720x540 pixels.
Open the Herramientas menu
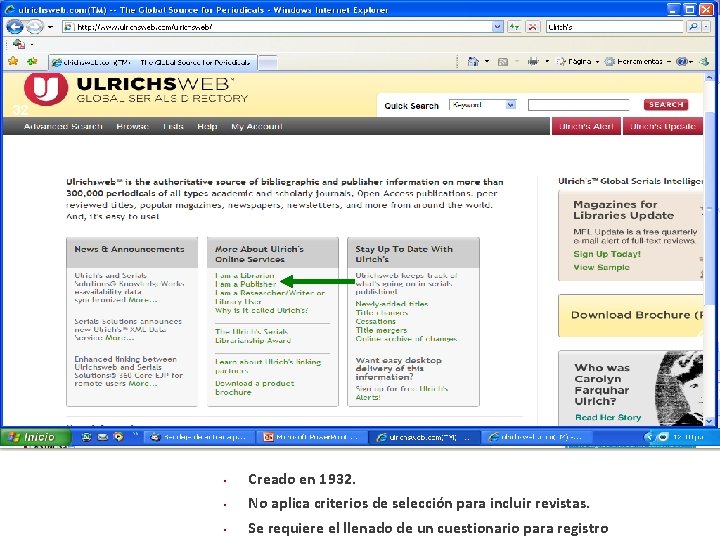[638, 62]
